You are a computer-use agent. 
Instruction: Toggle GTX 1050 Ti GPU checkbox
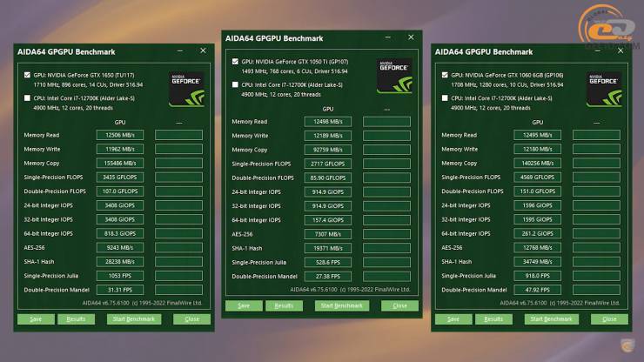click(235, 61)
